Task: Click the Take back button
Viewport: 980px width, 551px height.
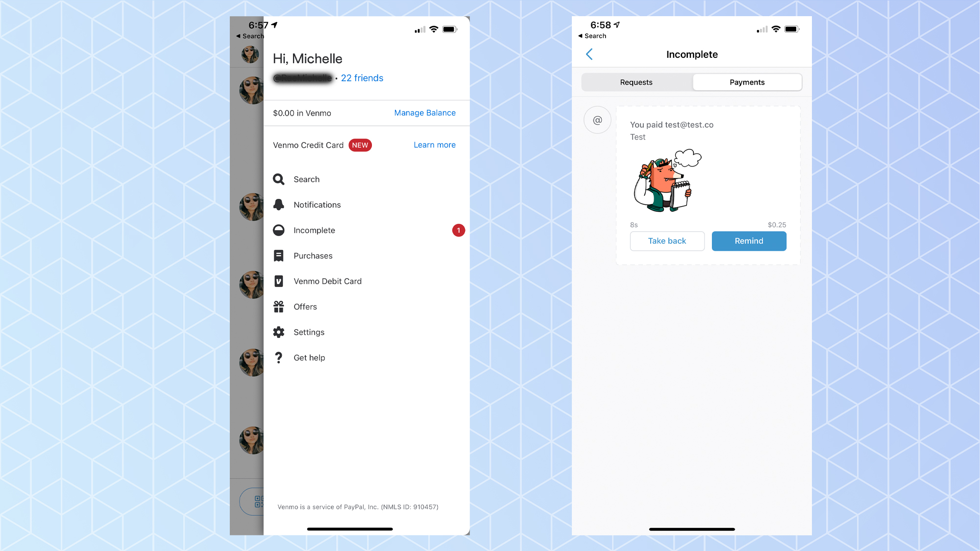Action: [x=667, y=241]
